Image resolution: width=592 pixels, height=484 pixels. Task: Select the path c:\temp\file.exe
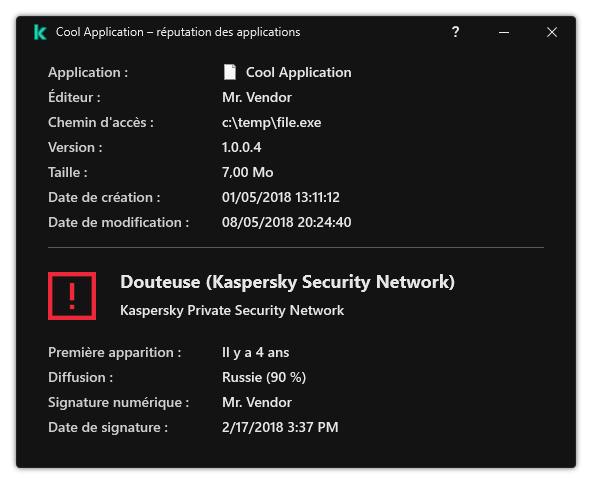[x=271, y=123]
